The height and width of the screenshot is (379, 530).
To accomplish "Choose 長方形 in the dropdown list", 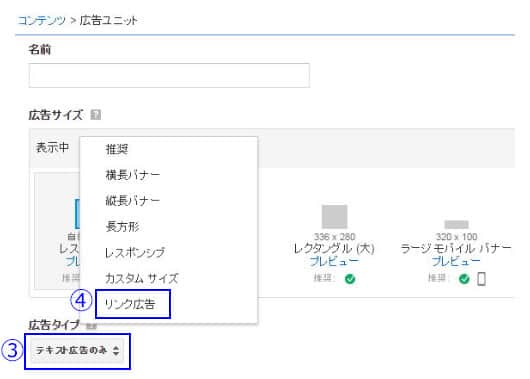I will [x=122, y=226].
